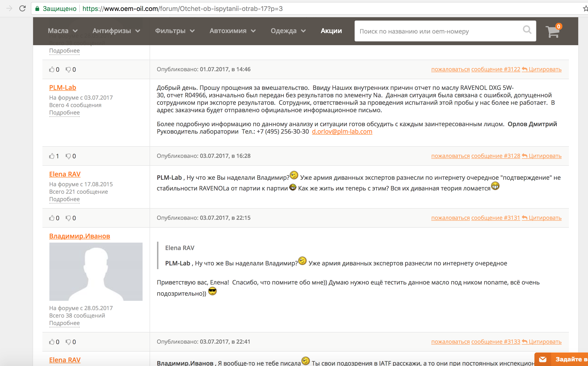
Task: Expand the Масла menu
Action: click(63, 31)
